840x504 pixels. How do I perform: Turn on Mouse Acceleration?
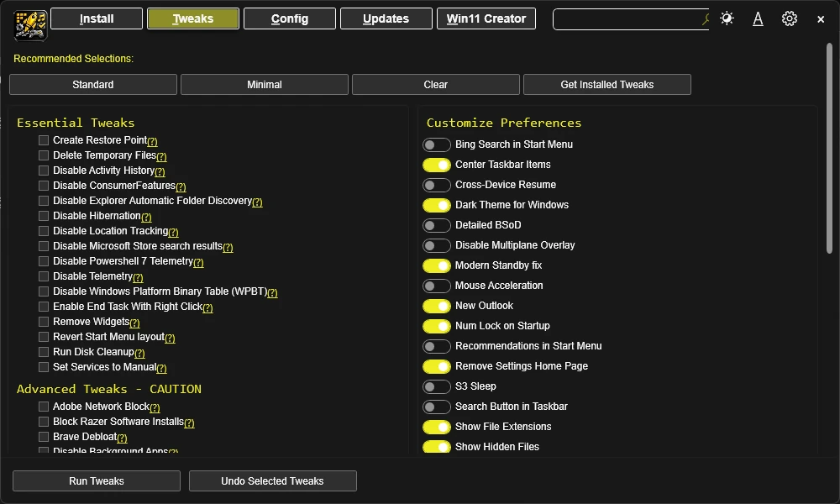coord(436,286)
